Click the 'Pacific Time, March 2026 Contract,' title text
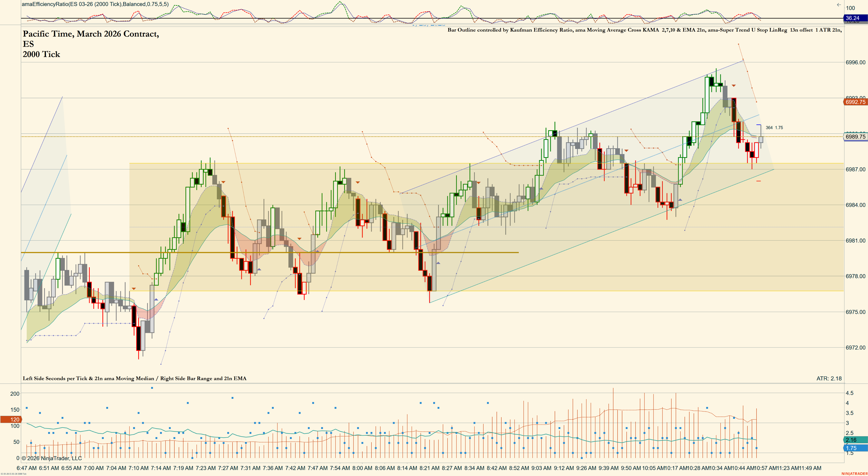Screen dimensions: 868x476 click(x=91, y=34)
